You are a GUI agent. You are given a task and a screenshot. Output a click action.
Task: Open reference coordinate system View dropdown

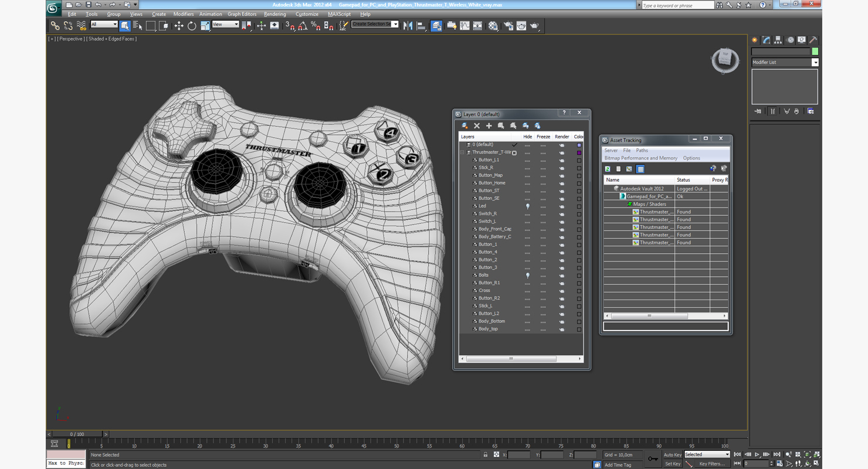225,25
